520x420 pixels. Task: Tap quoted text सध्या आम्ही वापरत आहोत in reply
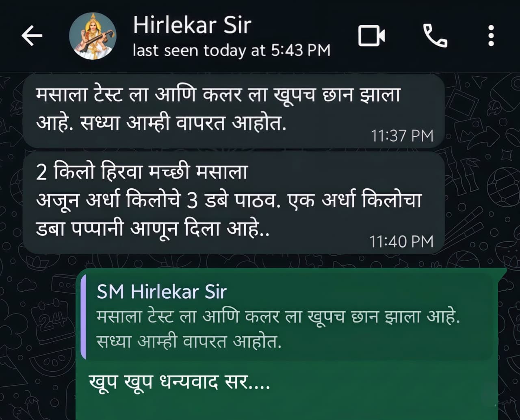coord(189,342)
